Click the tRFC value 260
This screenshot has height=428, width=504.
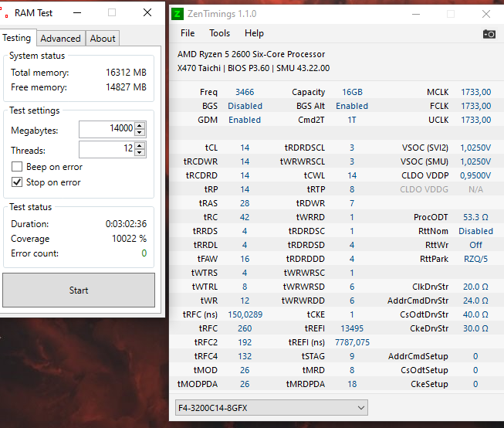[245, 328]
